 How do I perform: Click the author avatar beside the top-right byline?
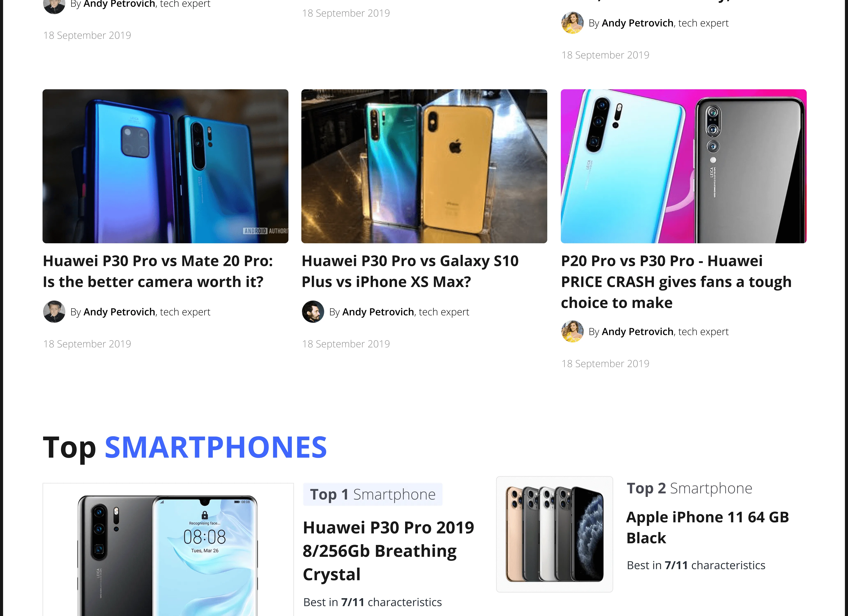(573, 23)
